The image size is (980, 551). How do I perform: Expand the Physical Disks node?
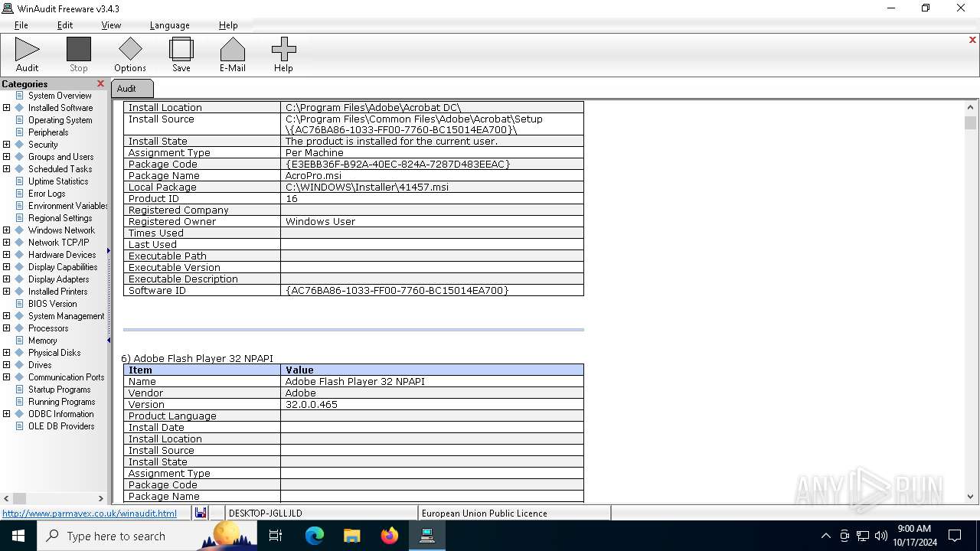pyautogui.click(x=7, y=353)
